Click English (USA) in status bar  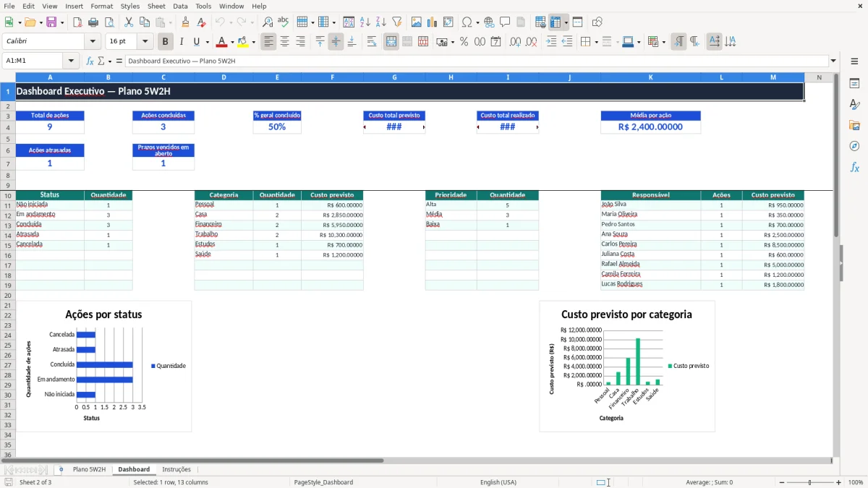[498, 482]
